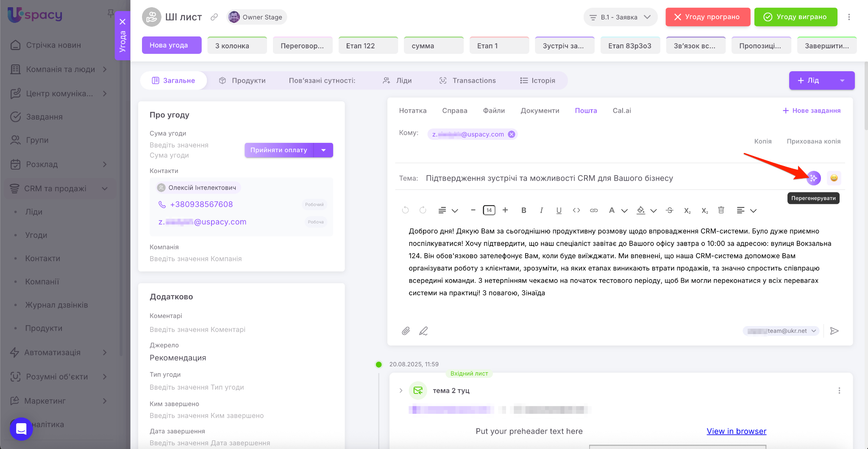Click the Угоду виграно button
The height and width of the screenshot is (449, 868).
795,17
